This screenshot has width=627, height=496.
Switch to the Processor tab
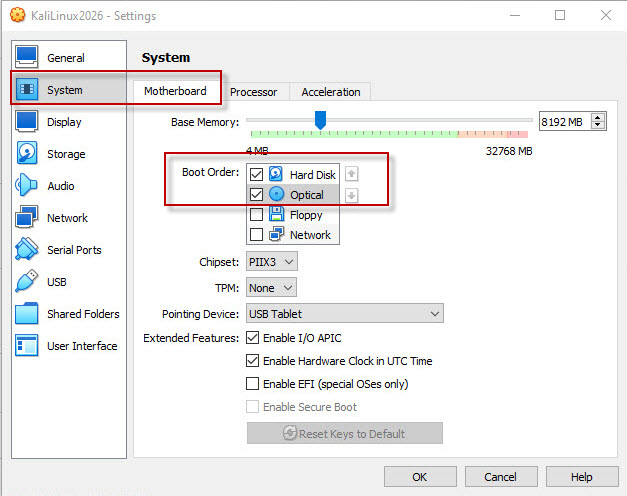pyautogui.click(x=254, y=92)
